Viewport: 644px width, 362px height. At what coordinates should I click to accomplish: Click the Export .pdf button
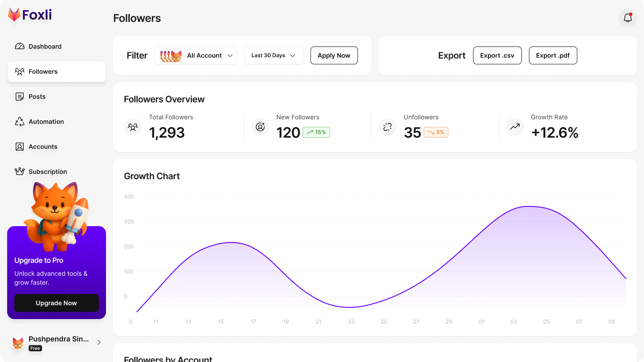[553, 55]
